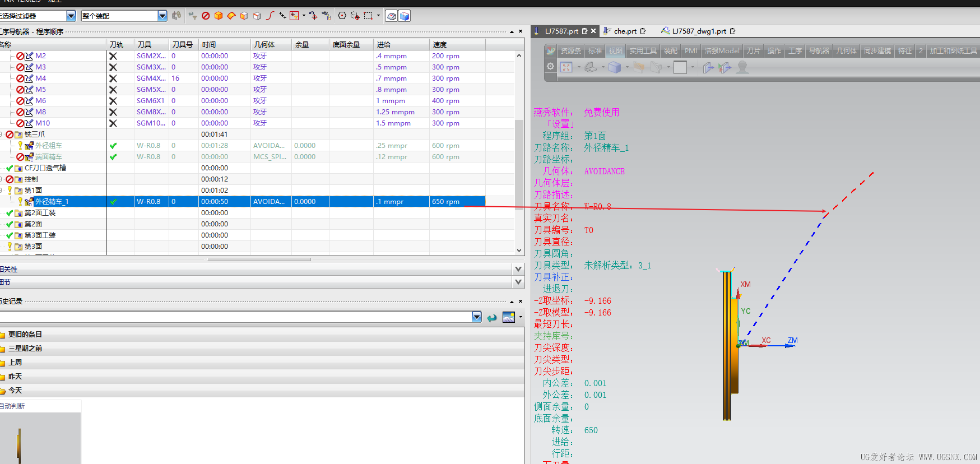The width and height of the screenshot is (980, 464).
Task: Collapse the 工序导航器 panel arrow
Action: (x=512, y=31)
